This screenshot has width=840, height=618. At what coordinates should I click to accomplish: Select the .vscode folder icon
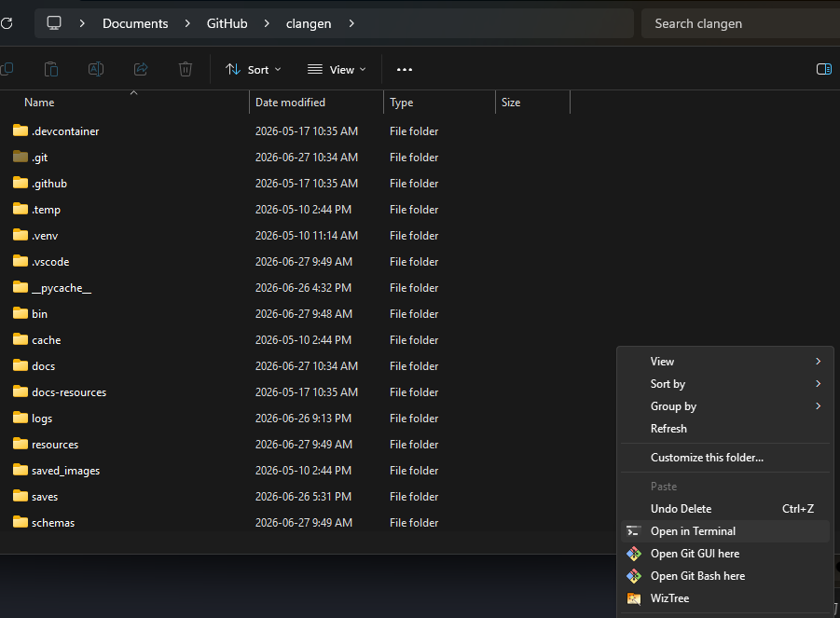21,261
